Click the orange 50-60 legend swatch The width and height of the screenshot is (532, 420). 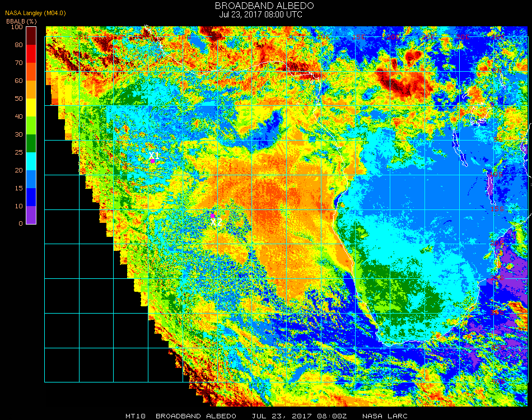tap(31, 90)
